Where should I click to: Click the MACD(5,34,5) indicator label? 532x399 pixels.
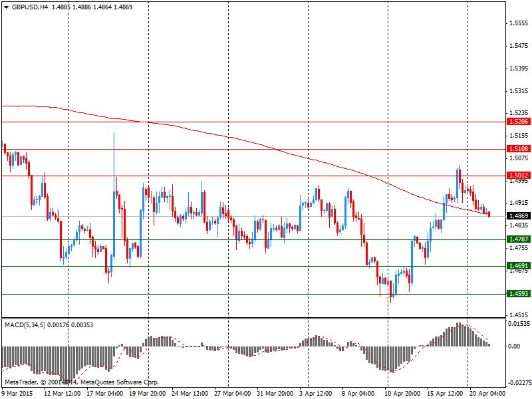tap(25, 325)
